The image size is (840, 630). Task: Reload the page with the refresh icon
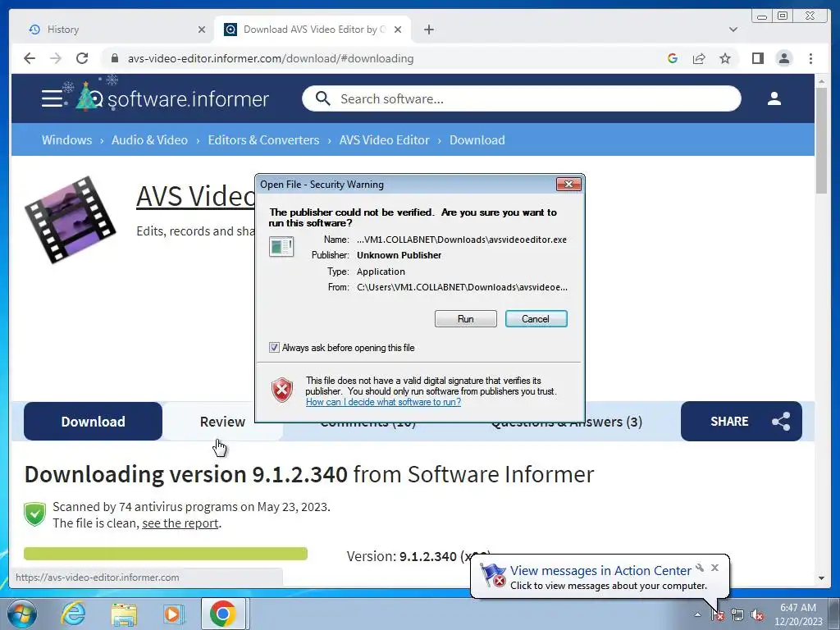click(x=82, y=58)
